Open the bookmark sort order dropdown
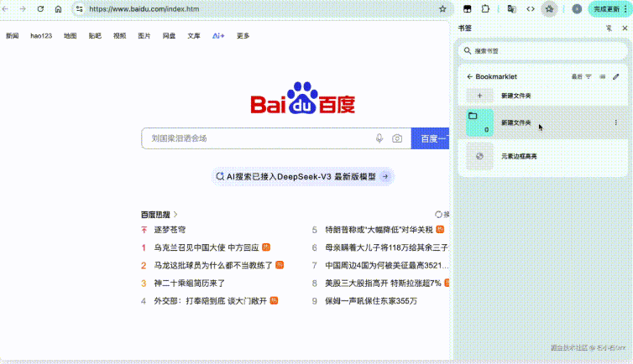The image size is (633, 364). 582,76
